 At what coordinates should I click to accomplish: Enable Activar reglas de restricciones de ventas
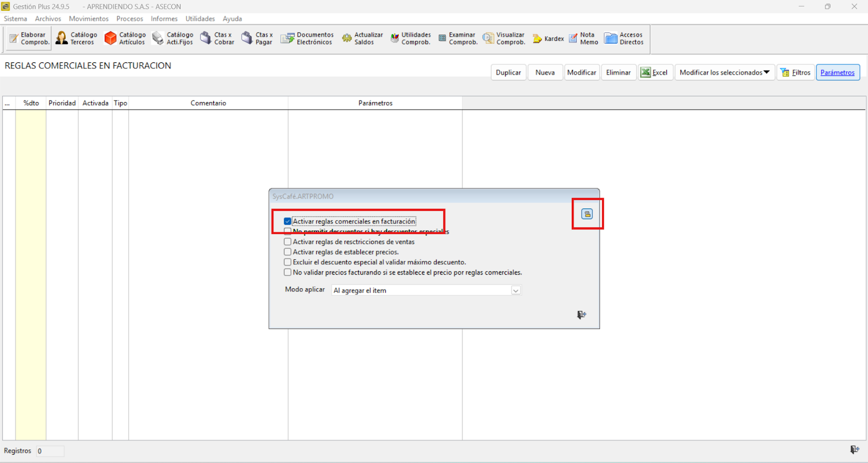coord(288,242)
